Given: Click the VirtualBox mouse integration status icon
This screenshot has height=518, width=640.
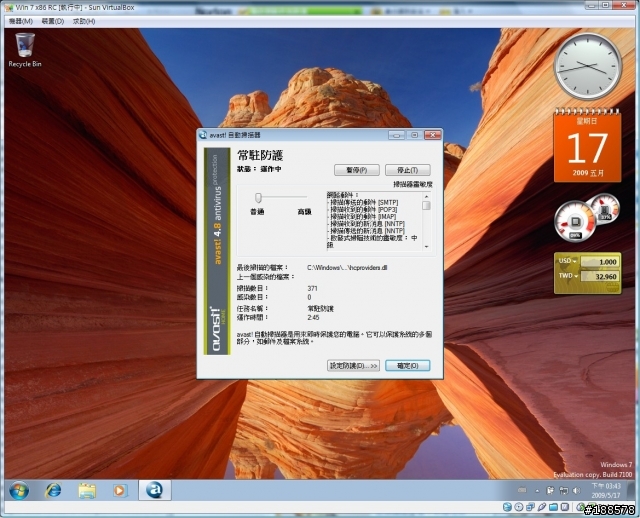Looking at the screenshot, I should (580, 507).
